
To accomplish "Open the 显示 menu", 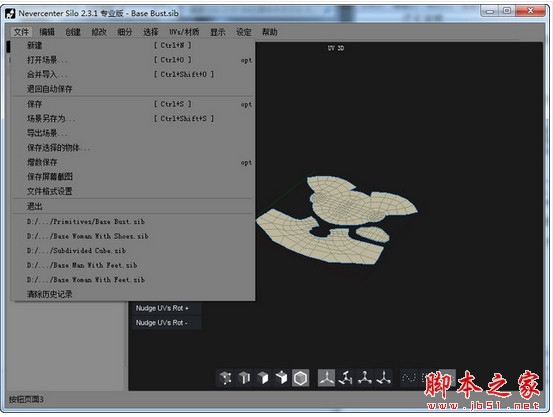I will 218,32.
